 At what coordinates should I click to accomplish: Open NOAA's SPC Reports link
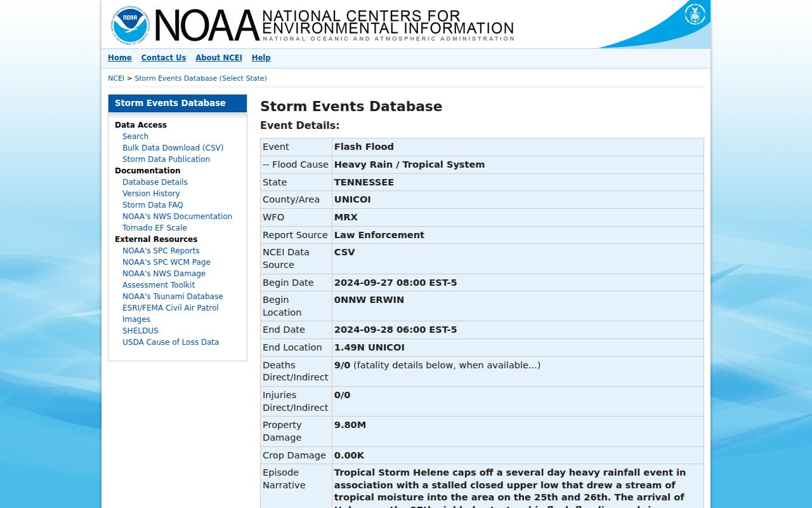click(x=161, y=251)
